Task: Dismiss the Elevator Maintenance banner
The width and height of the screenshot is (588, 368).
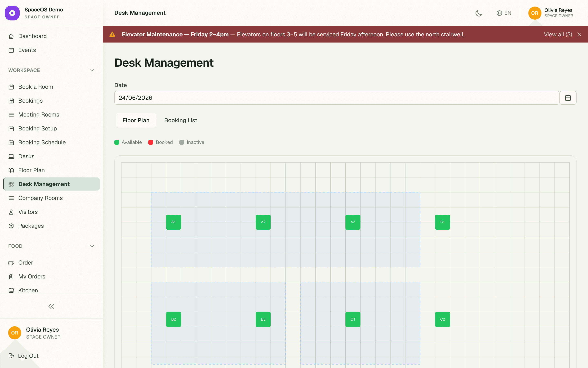Action: pos(579,35)
